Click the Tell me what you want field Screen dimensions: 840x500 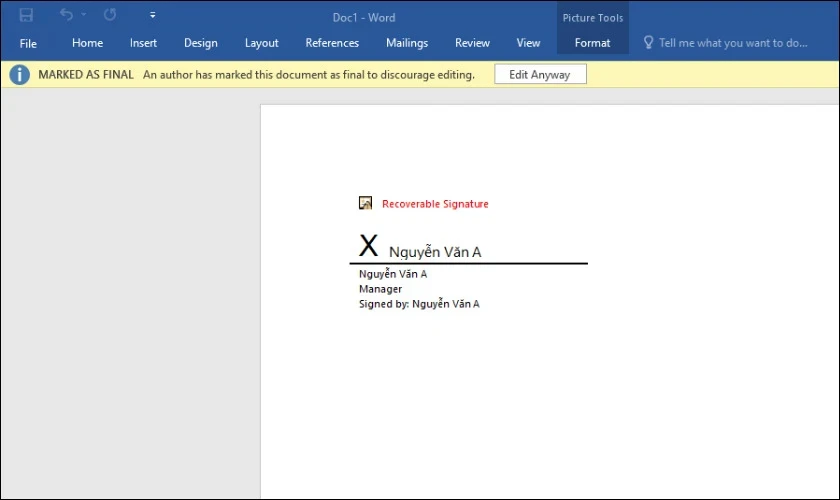pos(733,43)
